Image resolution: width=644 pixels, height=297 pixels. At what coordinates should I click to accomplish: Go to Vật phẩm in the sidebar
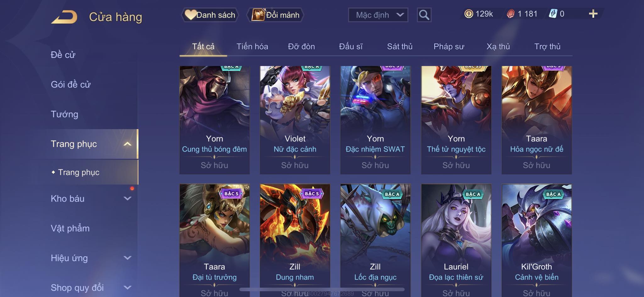click(70, 228)
